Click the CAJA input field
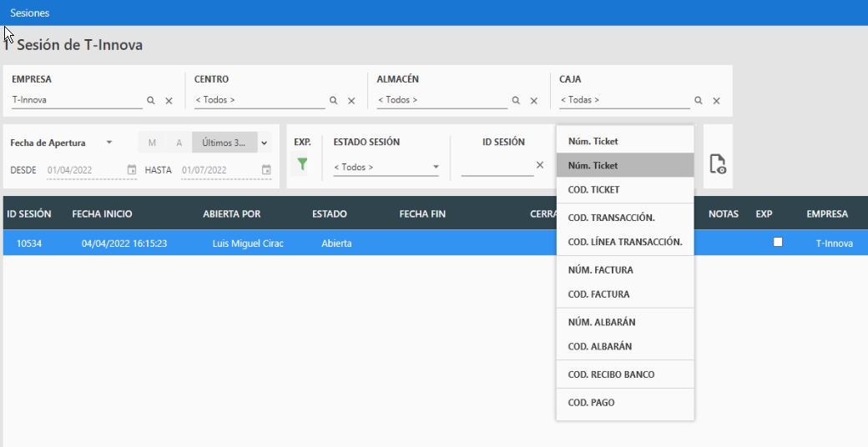 [625, 100]
